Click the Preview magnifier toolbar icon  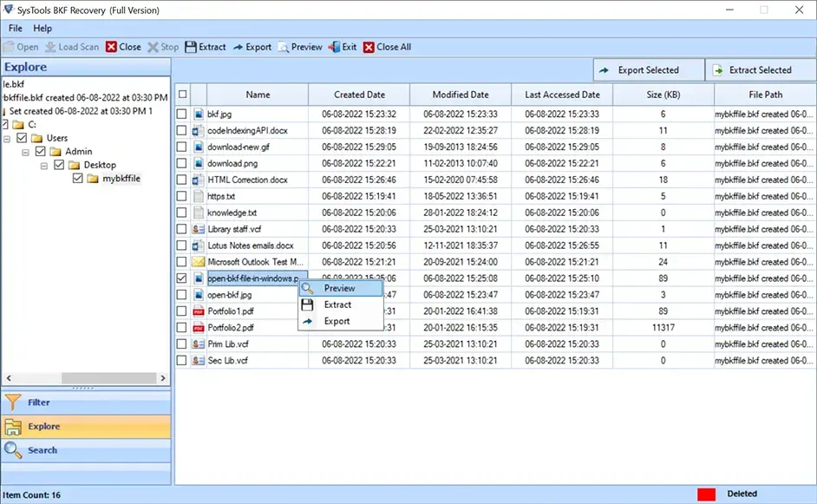283,47
